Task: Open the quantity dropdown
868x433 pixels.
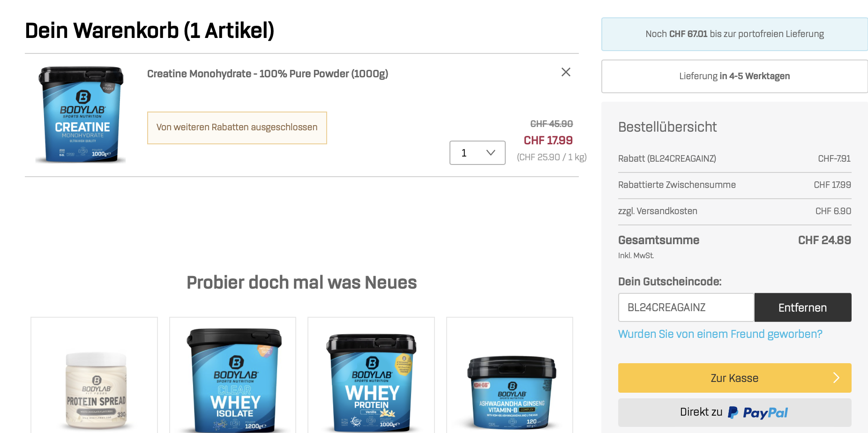Action: click(x=477, y=153)
